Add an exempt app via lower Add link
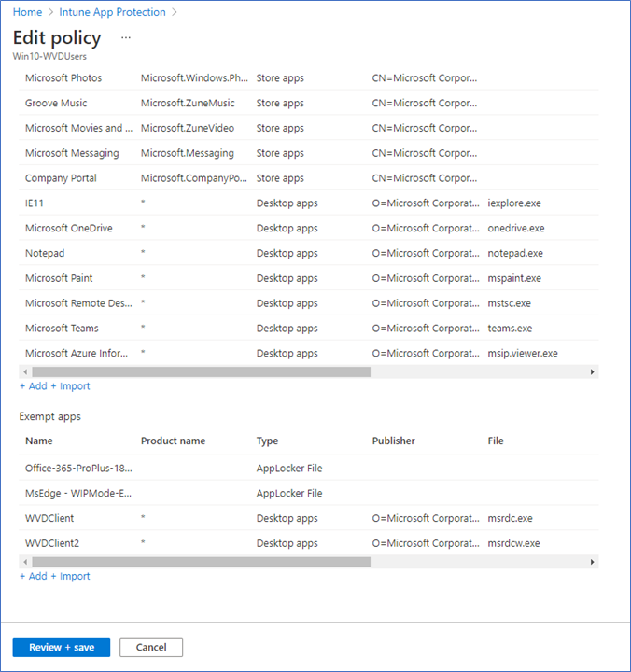Image resolution: width=631 pixels, height=672 pixels. click(34, 576)
